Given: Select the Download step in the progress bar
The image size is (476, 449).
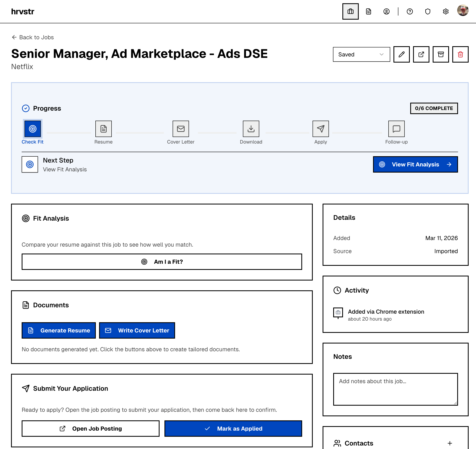Looking at the screenshot, I should coord(251,129).
